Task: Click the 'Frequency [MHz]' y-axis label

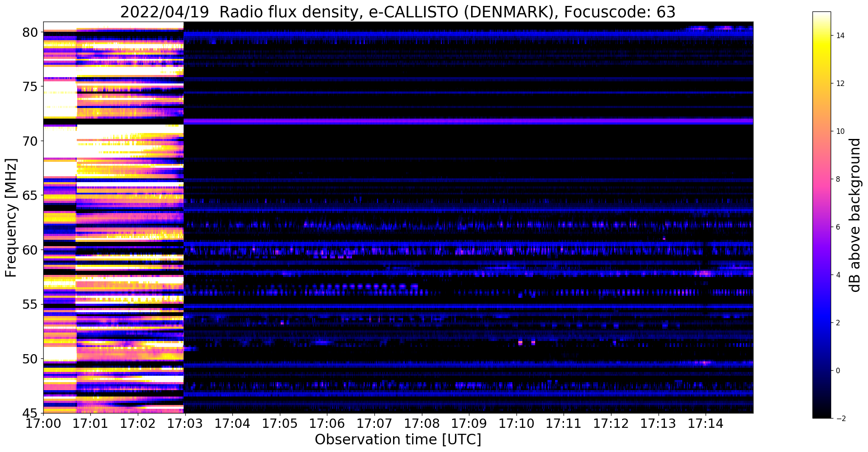Action: (x=11, y=218)
